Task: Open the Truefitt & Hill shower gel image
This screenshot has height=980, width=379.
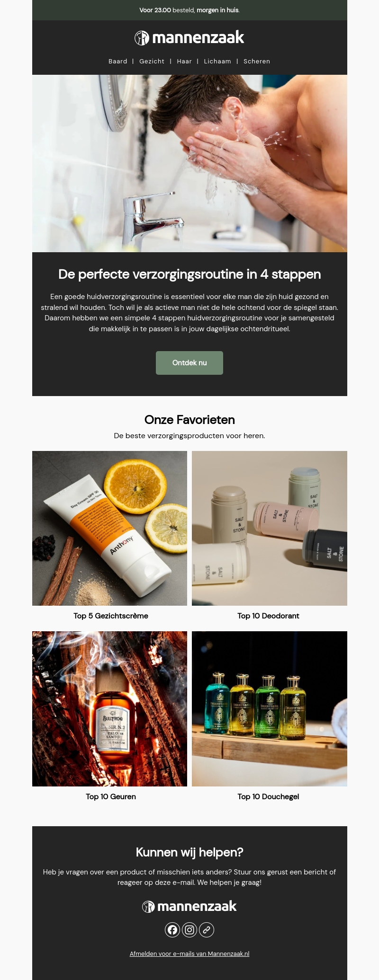Action: (x=270, y=709)
